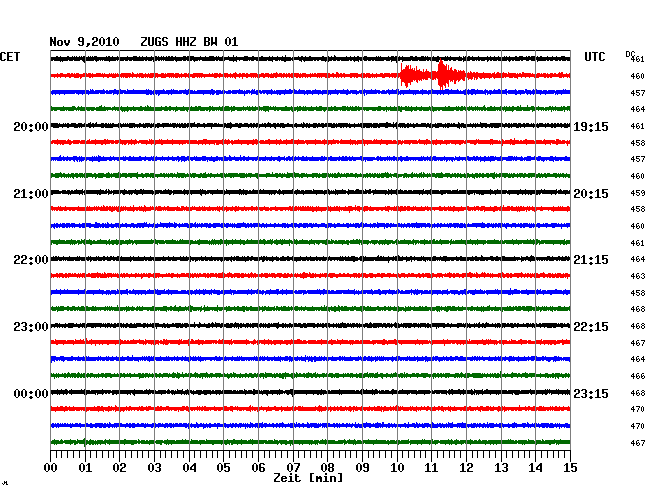Click the "08" minute axis tick label
The width and height of the screenshot is (650, 494).
327,468
